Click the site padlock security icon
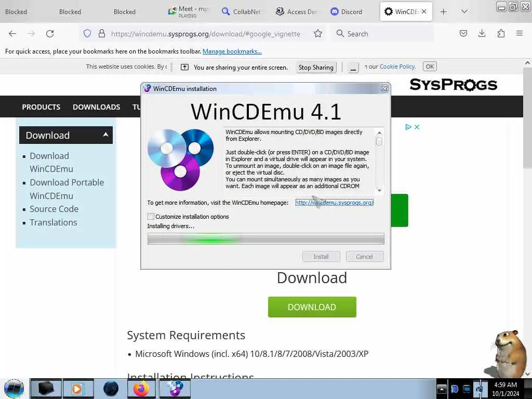This screenshot has width=532, height=399. pyautogui.click(x=101, y=33)
